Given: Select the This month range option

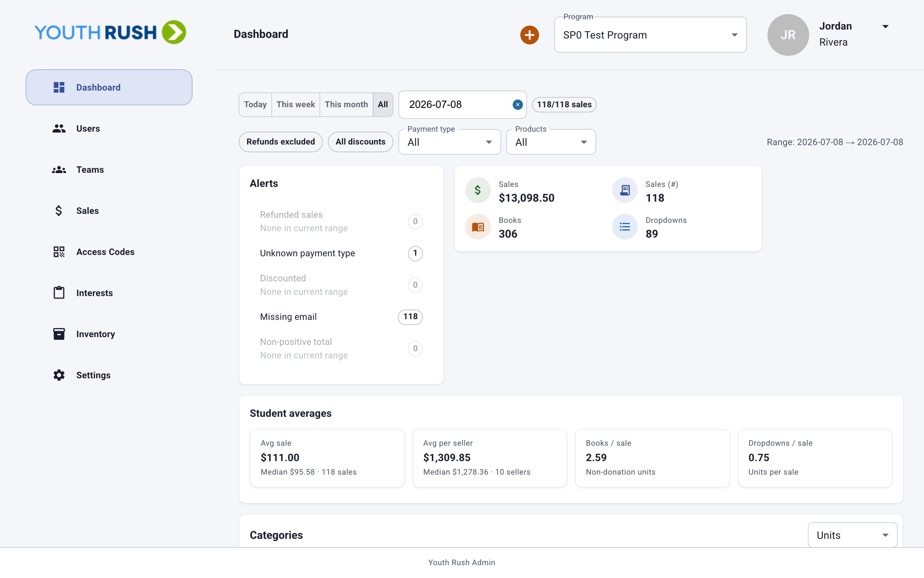Looking at the screenshot, I should 346,104.
